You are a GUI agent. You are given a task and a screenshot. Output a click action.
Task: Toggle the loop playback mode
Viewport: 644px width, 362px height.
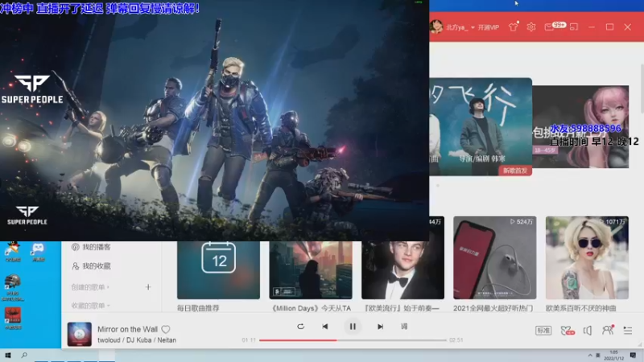point(300,327)
